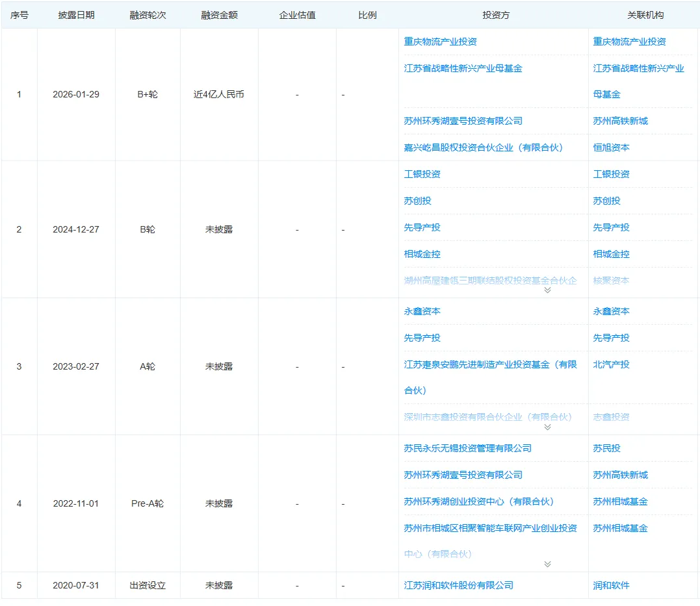The width and height of the screenshot is (700, 606).
Task: Open investor 重庆物流产业投资 in the 投资方 column
Action: tap(440, 42)
